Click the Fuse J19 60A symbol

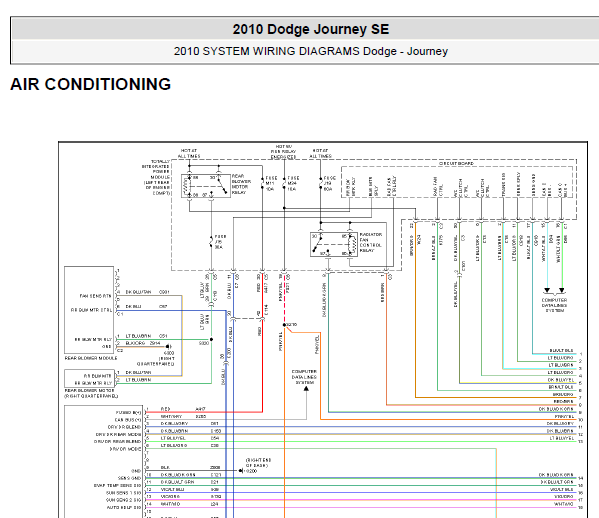321,183
